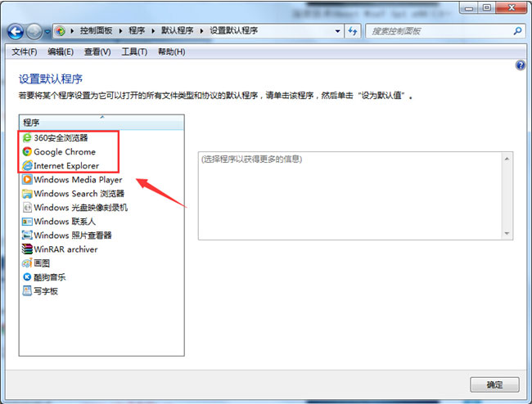532x404 pixels.
Task: Click the 程序 breadcrumb link
Action: 137,31
